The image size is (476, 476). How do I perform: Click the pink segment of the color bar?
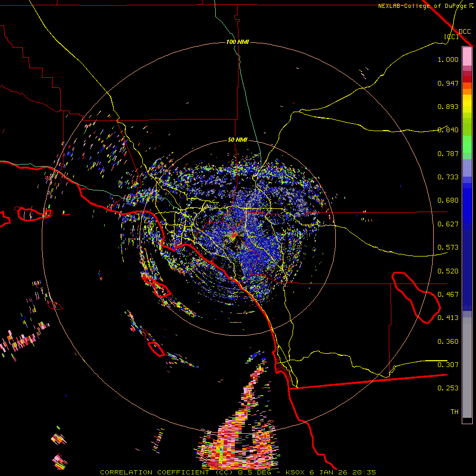click(x=467, y=56)
